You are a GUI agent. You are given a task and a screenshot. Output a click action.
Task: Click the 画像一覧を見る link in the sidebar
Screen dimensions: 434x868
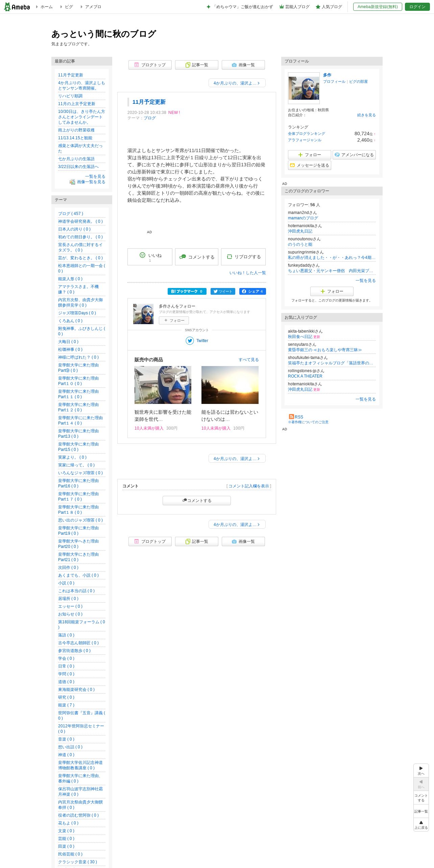tap(91, 182)
